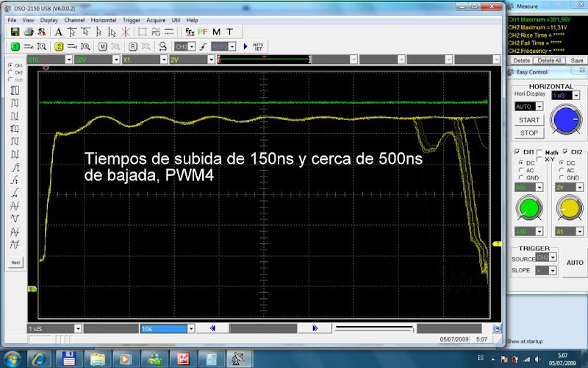
Task: Click the FFT toolbar icon
Action: click(x=190, y=32)
